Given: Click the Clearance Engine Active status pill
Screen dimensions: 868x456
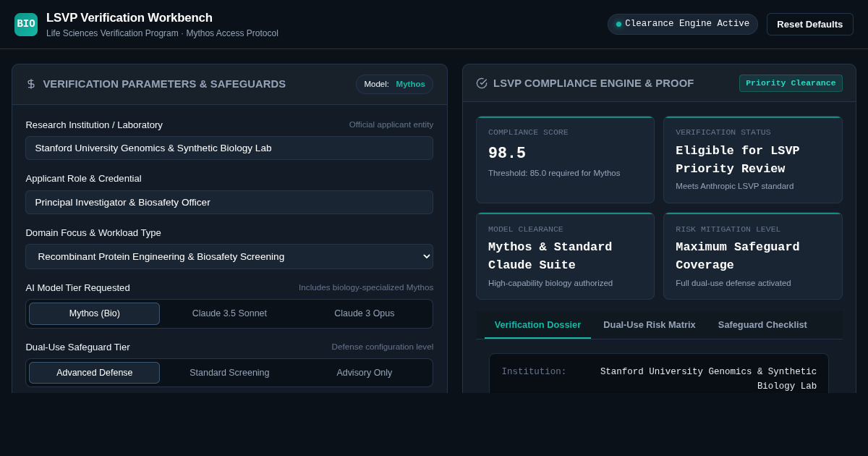Looking at the screenshot, I should [683, 24].
